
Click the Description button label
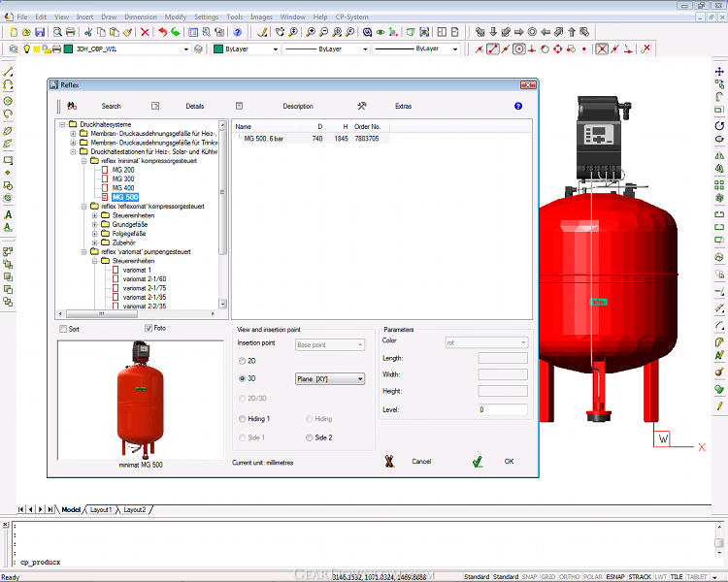(x=298, y=106)
